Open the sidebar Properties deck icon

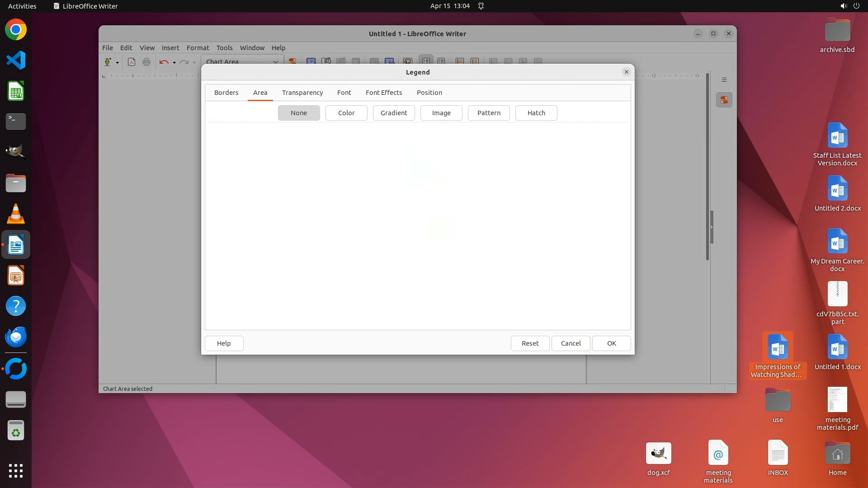coord(724,100)
